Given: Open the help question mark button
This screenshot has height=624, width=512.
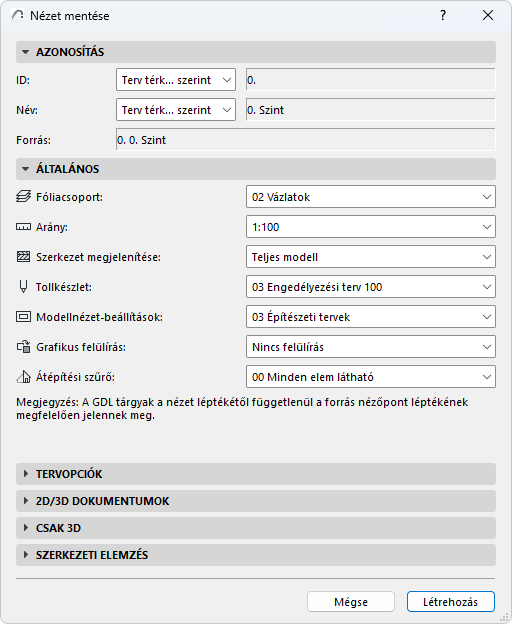Looking at the screenshot, I should click(443, 15).
